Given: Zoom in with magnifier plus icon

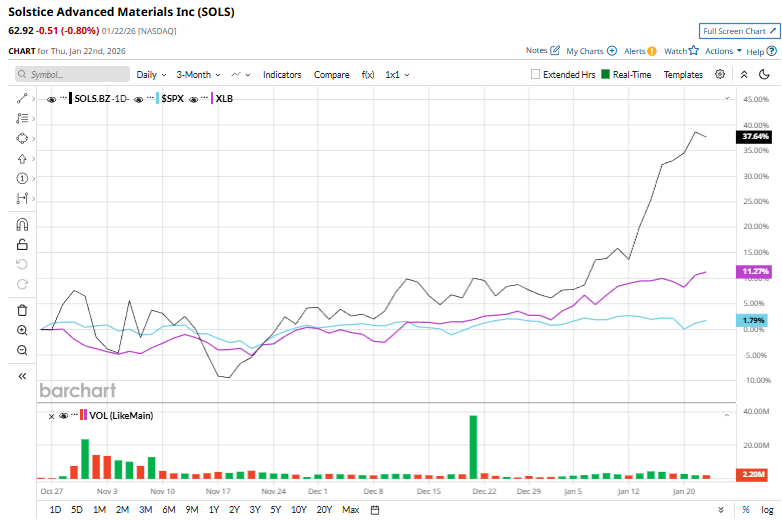Looking at the screenshot, I should 22,330.
